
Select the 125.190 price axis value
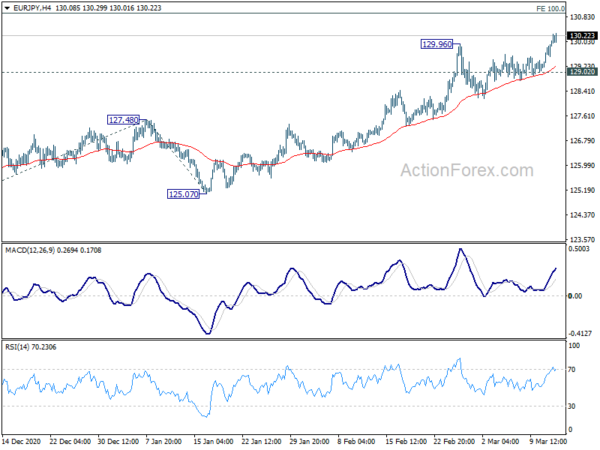click(x=582, y=190)
